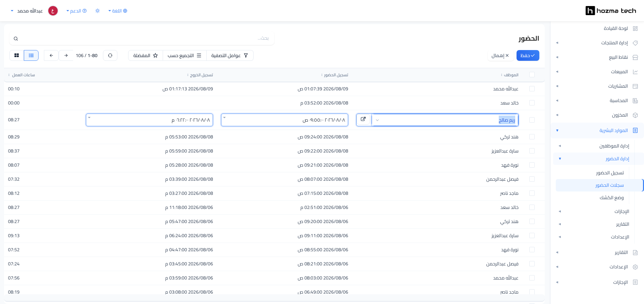
Task: Open اللغة language dropdown
Action: pyautogui.click(x=118, y=11)
